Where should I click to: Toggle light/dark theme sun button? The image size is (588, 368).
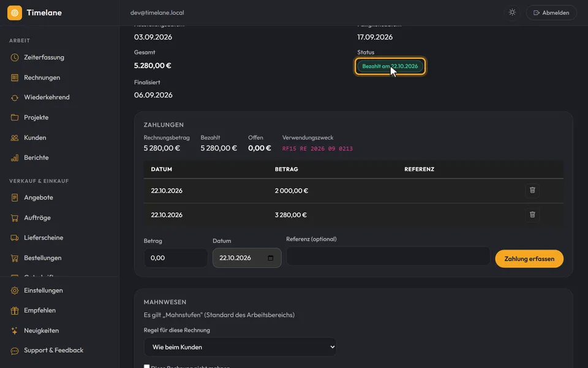(512, 12)
